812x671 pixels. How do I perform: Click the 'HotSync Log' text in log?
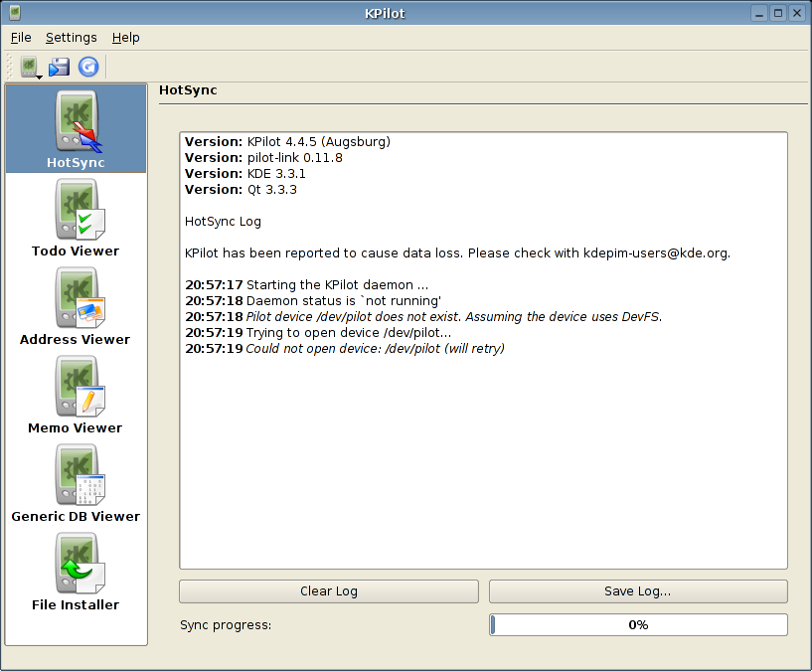point(223,222)
